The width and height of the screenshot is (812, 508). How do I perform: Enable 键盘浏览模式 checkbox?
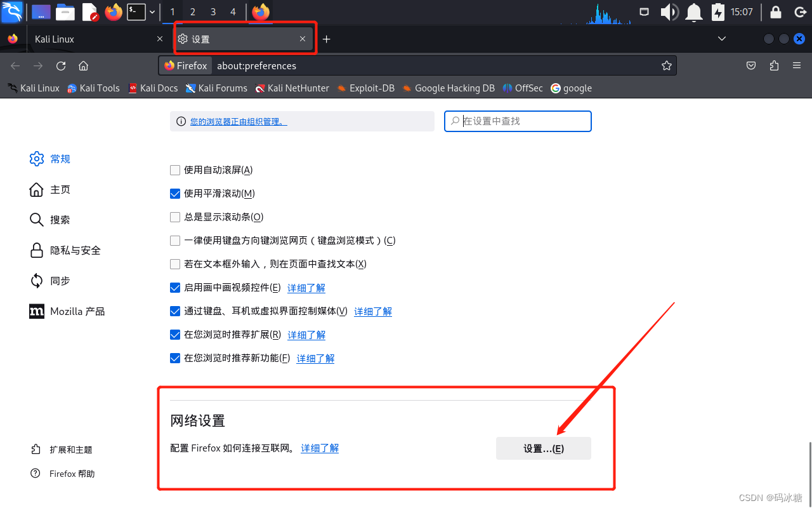[175, 241]
